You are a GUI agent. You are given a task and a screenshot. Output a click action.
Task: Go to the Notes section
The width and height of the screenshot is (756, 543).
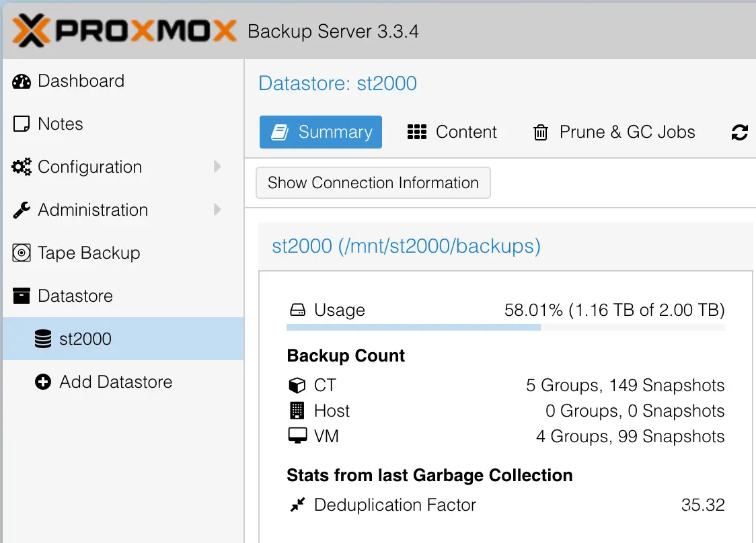[x=123, y=124]
